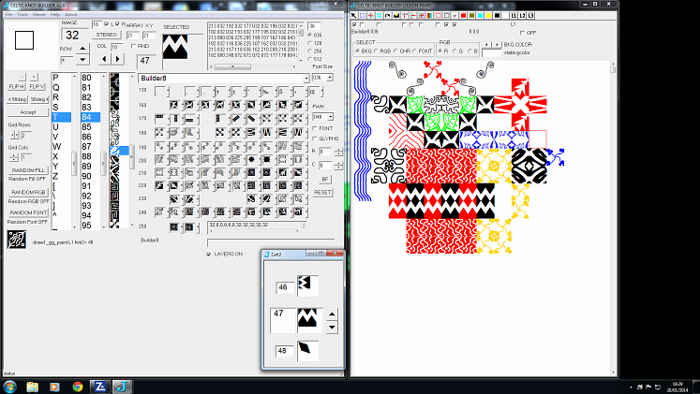Open the Pixels 048 dropdown
The width and height of the screenshot is (700, 394).
pyautogui.click(x=330, y=117)
